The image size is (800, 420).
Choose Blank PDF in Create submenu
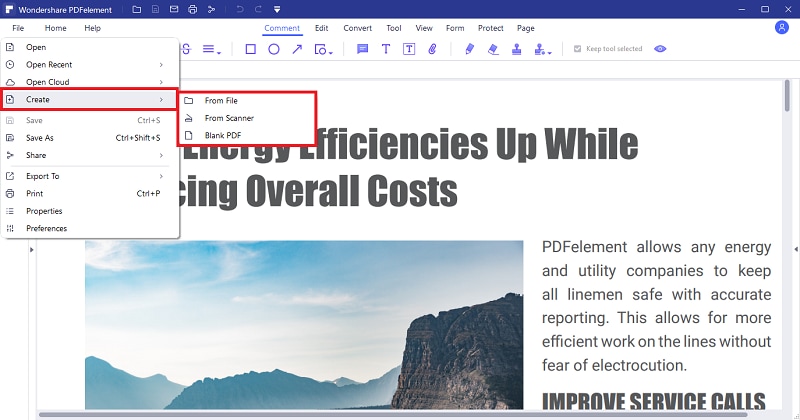[x=247, y=135]
